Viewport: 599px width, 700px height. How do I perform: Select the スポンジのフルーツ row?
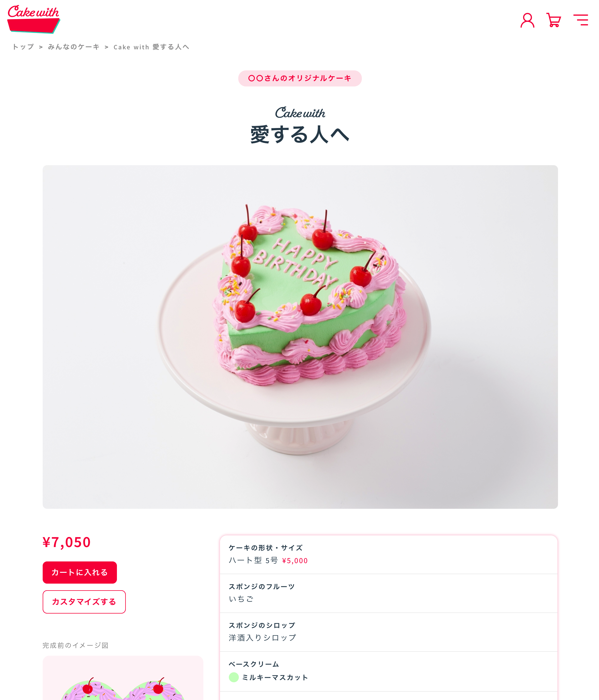[x=388, y=593]
